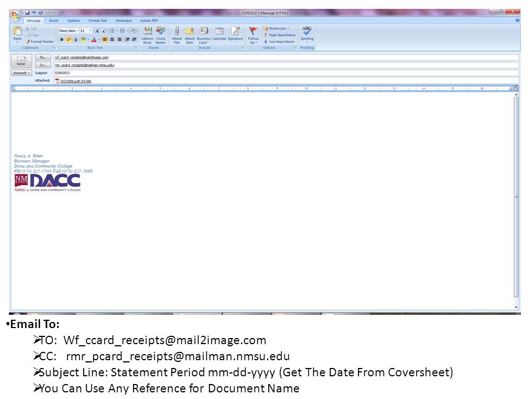
Task: Apply numbered list formatting
Action: pos(122,31)
